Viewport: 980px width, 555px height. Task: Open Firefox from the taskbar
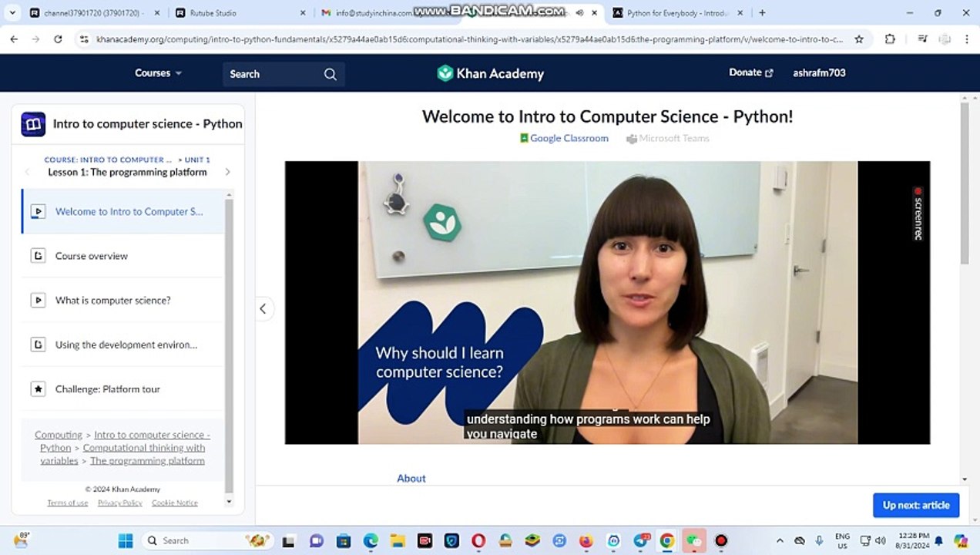coord(586,540)
